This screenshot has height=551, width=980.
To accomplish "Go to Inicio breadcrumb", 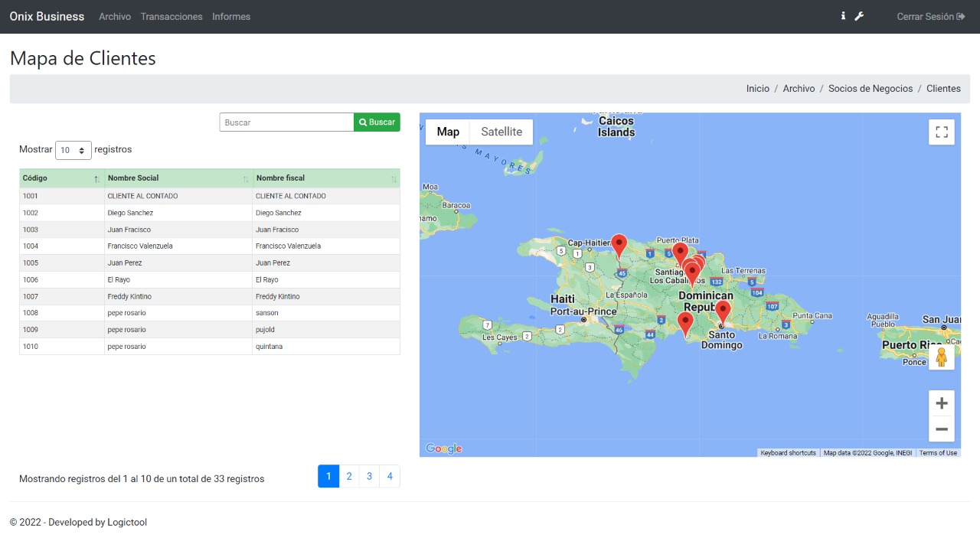I will pos(758,89).
